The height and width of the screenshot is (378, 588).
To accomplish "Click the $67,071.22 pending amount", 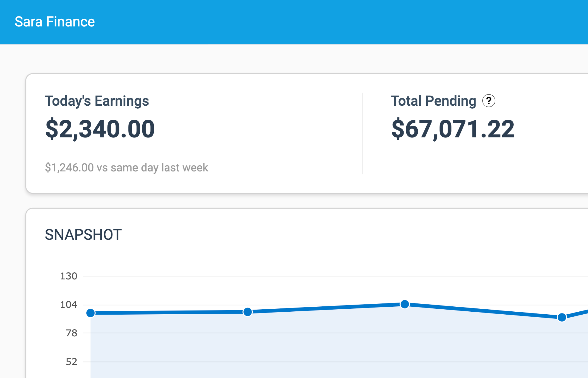I will 453,129.
